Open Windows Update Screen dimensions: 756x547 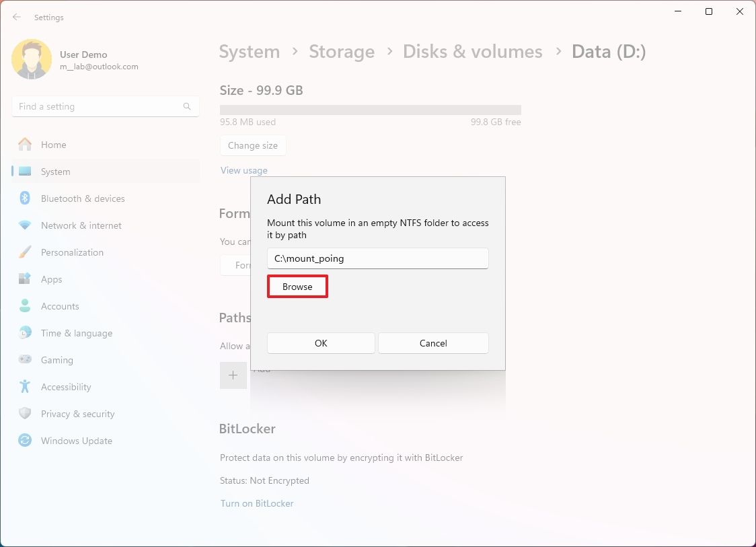click(x=75, y=440)
